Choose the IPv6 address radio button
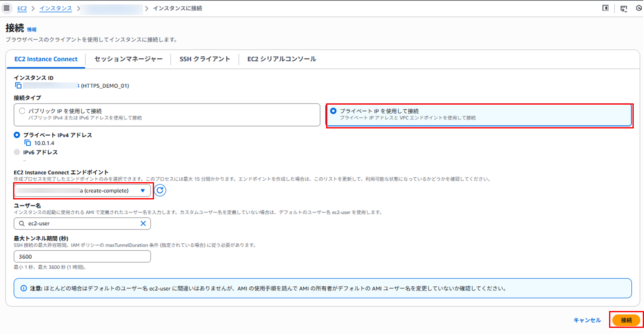 pyautogui.click(x=17, y=152)
